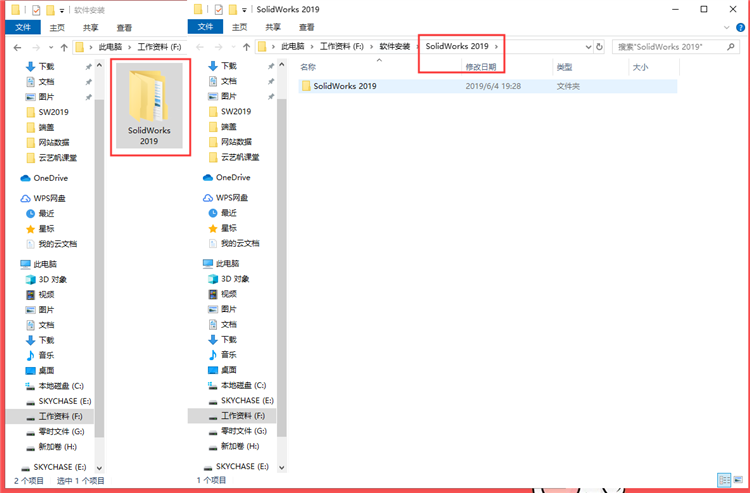
Task: Select 3D 对象 in the left window sidebar
Action: click(x=46, y=279)
